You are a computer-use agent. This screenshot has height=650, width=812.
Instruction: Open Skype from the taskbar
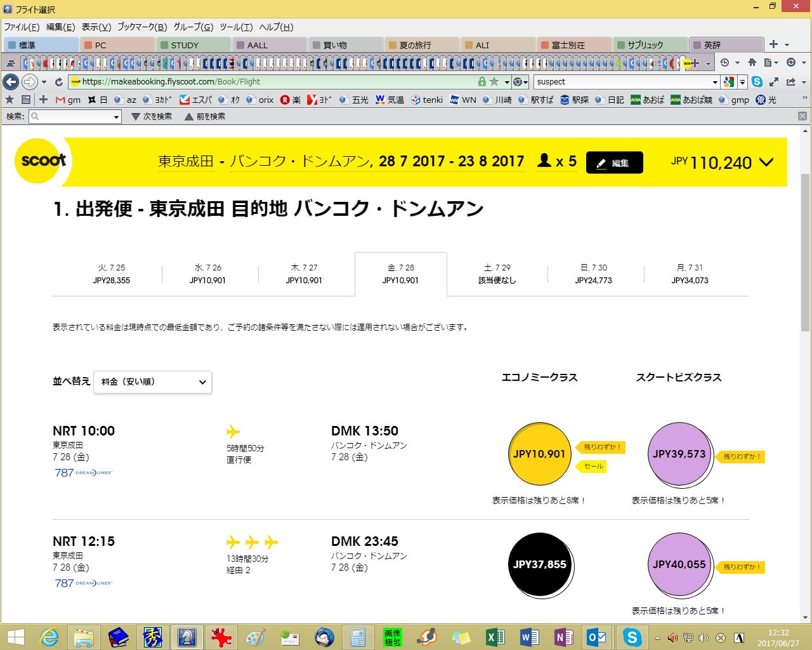tap(632, 637)
